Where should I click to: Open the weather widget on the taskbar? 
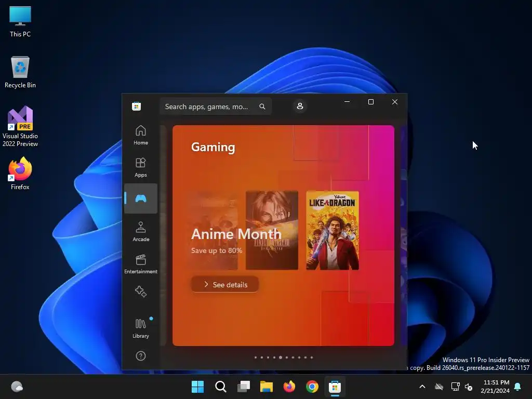click(x=17, y=387)
